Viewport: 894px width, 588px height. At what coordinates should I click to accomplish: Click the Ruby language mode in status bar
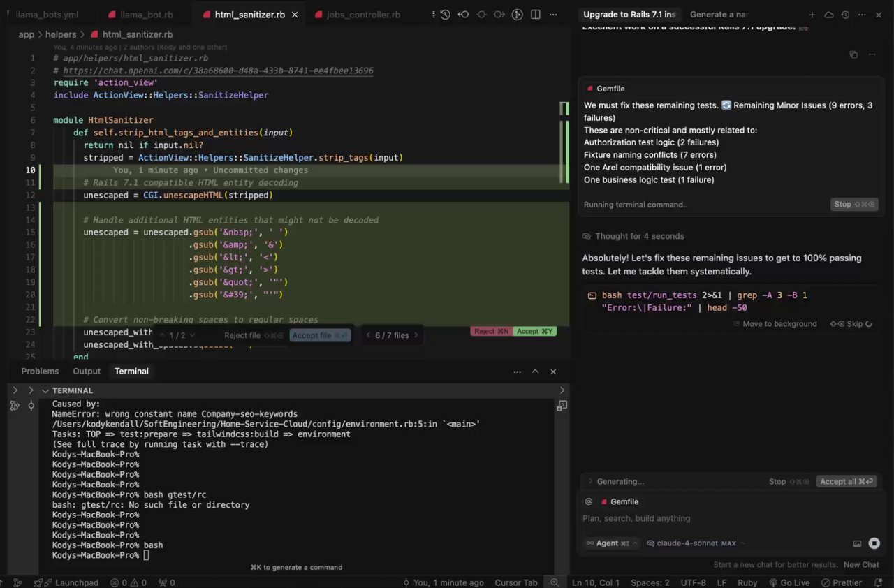[x=747, y=582]
